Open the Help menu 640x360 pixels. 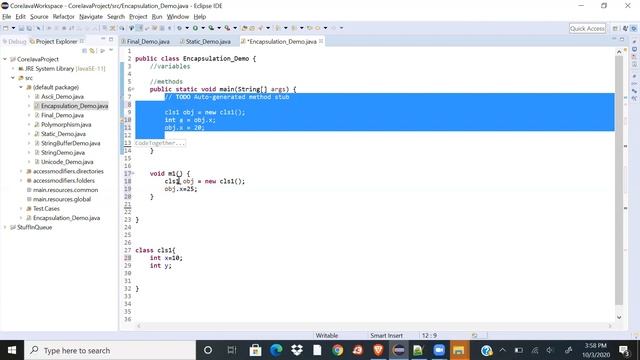coord(200,17)
